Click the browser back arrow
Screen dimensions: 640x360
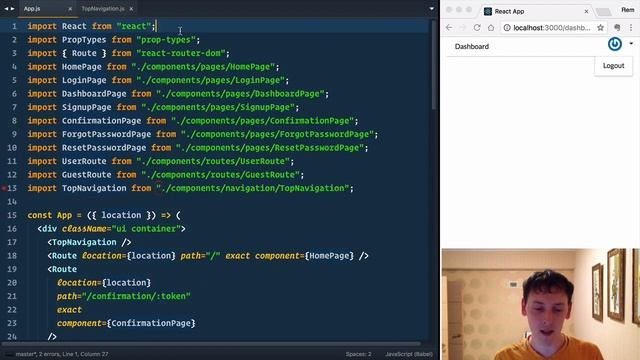click(x=449, y=28)
